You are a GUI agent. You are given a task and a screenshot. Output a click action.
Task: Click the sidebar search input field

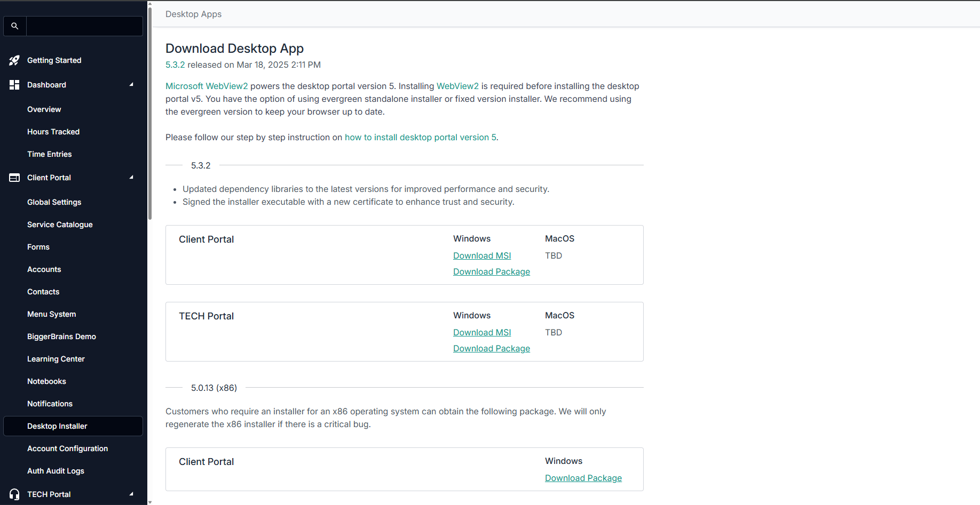pos(84,26)
